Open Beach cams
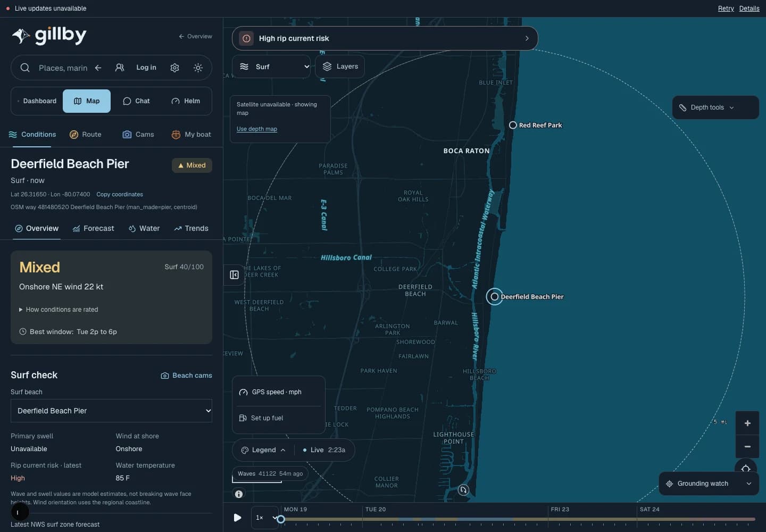 coord(186,375)
